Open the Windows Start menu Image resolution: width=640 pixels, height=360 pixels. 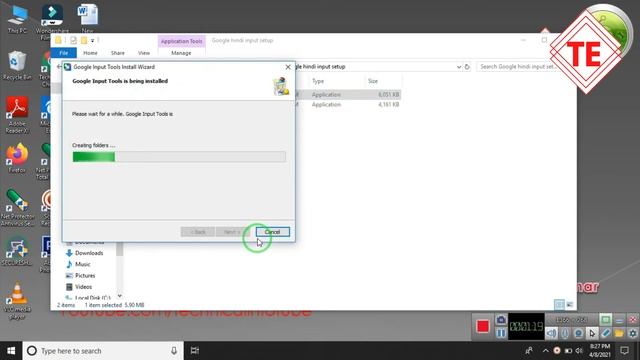coord(11,351)
